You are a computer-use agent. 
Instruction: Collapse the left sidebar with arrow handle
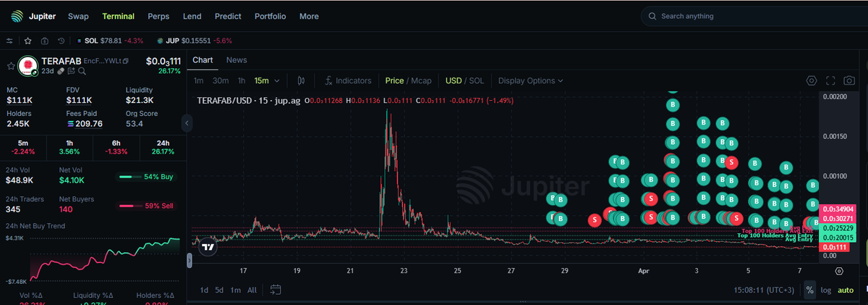[x=187, y=124]
